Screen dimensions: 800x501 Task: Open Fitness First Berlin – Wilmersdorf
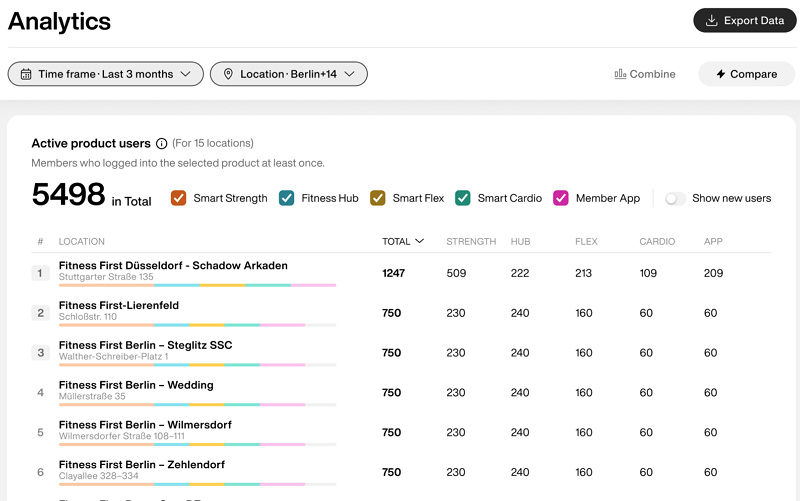click(x=145, y=424)
